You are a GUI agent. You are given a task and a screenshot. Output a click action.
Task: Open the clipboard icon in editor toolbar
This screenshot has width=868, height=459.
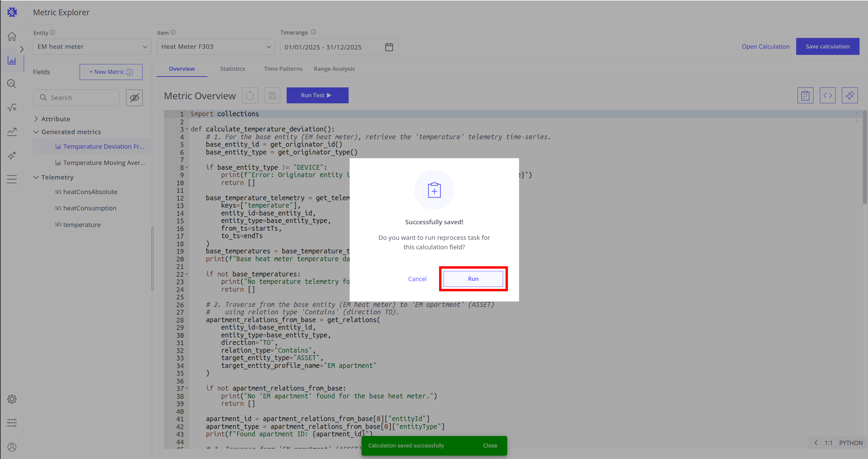805,96
